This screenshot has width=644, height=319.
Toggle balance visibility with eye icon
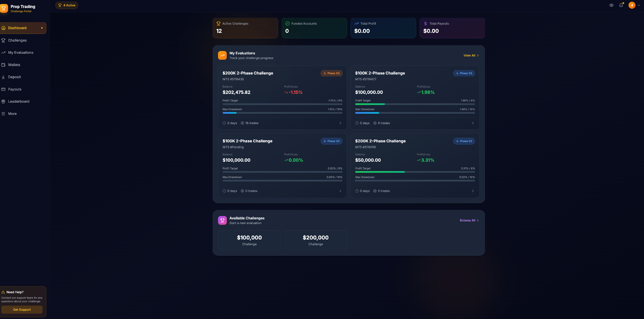(611, 5)
